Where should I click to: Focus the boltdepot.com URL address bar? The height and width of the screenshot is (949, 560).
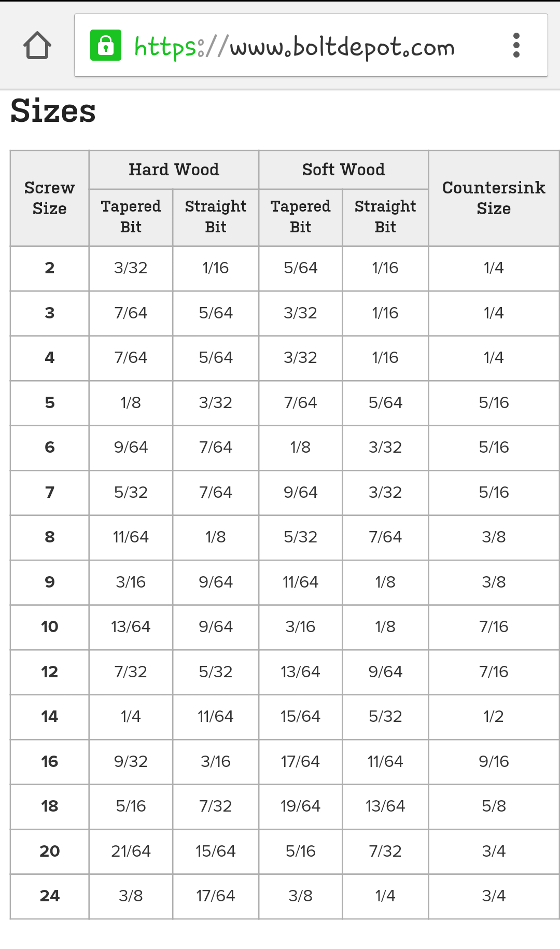tap(311, 46)
